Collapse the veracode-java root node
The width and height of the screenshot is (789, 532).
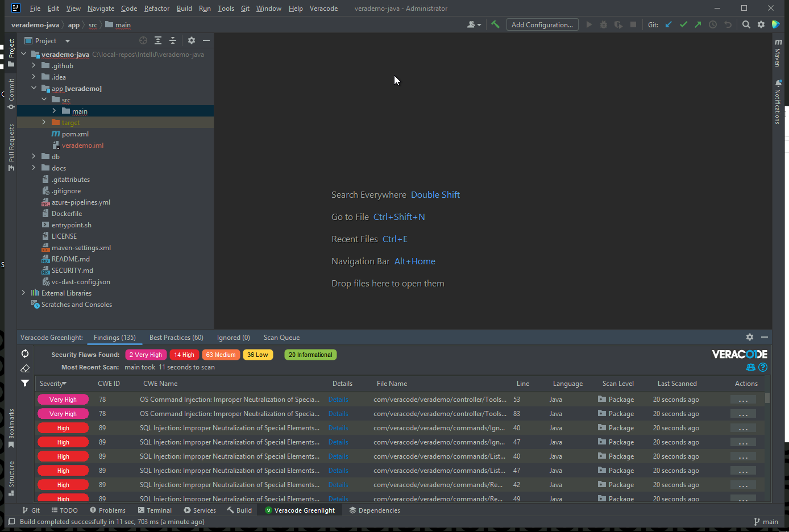click(23, 54)
